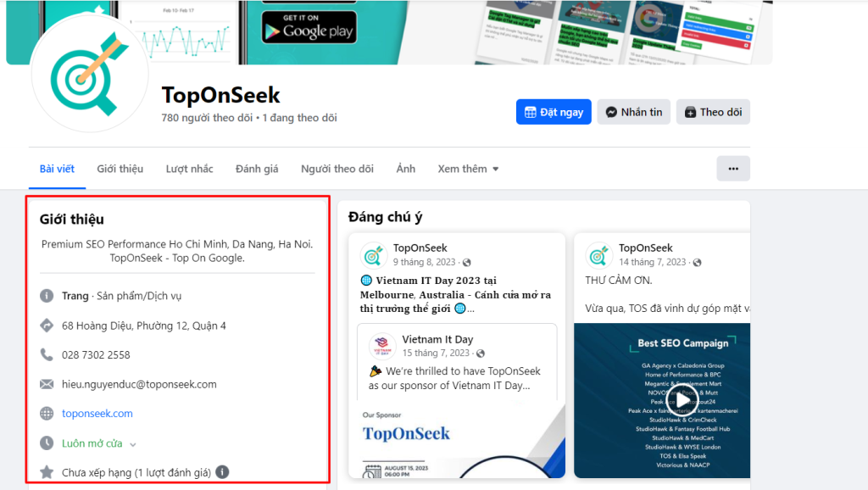The width and height of the screenshot is (868, 490).
Task: Click the TopOnSeek profile logo picture
Action: 89,73
